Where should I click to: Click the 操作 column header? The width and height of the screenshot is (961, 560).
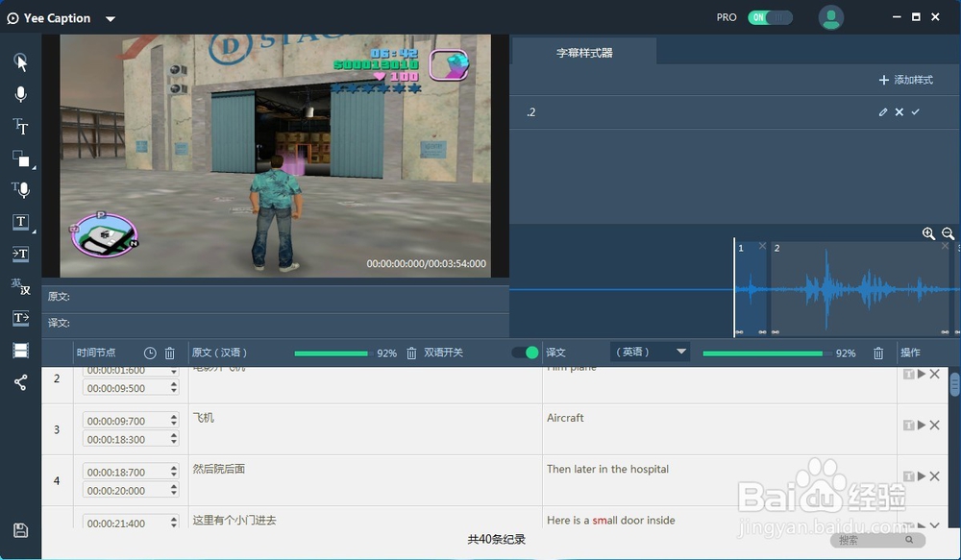tap(910, 353)
